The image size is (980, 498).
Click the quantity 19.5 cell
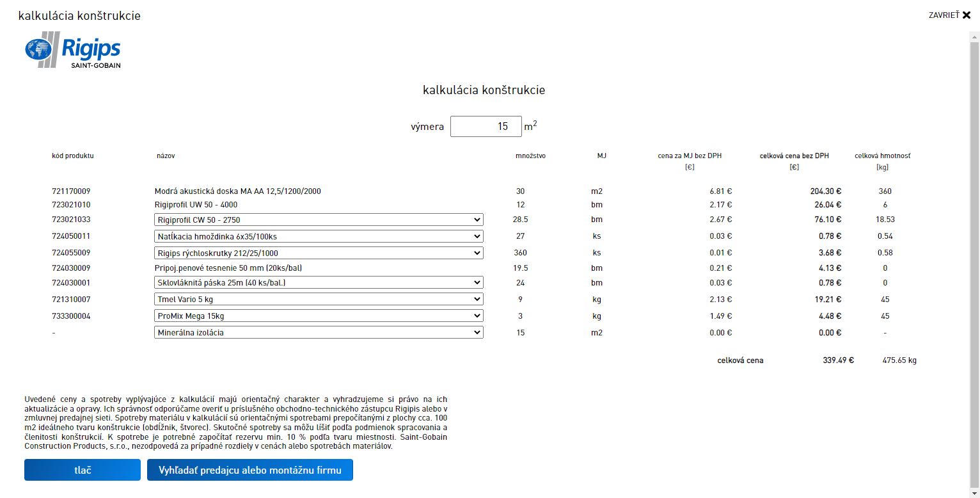click(520, 268)
